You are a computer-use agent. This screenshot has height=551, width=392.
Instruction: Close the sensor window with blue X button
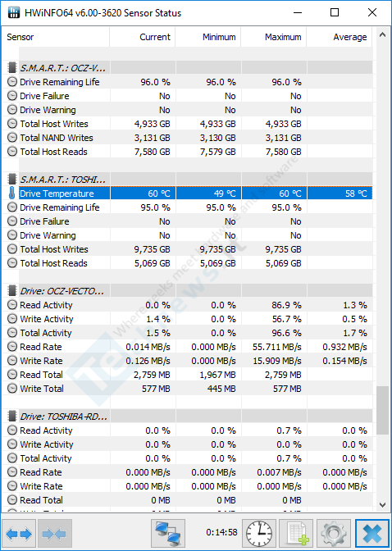pos(372,534)
